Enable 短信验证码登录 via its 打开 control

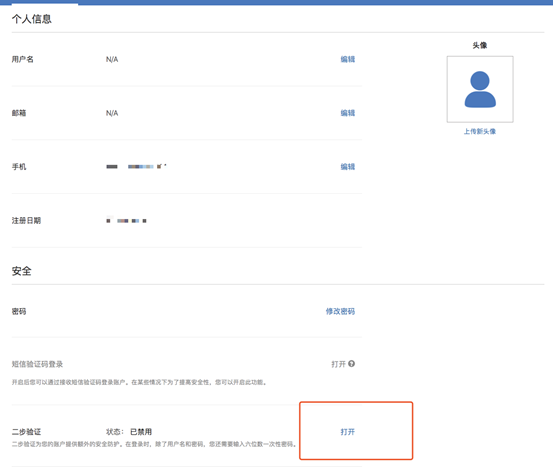pos(338,364)
